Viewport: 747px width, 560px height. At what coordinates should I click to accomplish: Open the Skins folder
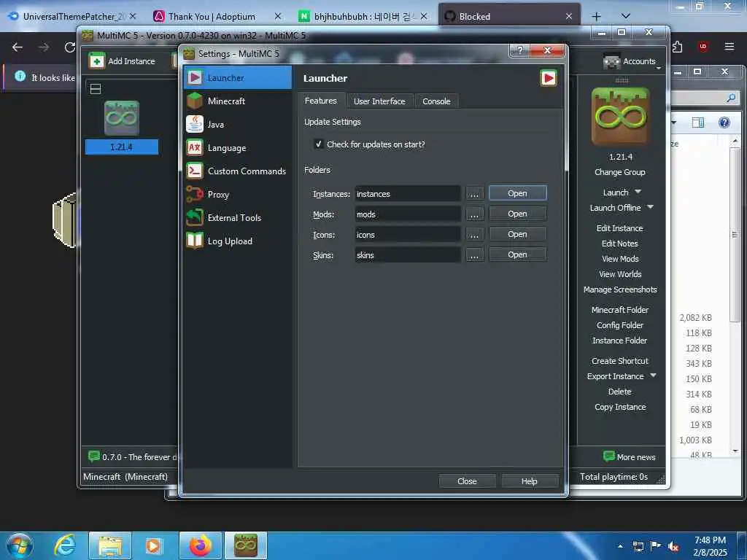coord(517,254)
